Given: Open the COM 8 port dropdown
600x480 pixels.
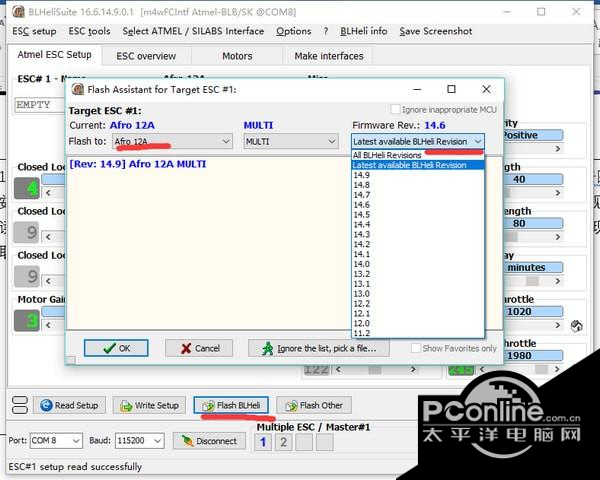Looking at the screenshot, I should 56,441.
